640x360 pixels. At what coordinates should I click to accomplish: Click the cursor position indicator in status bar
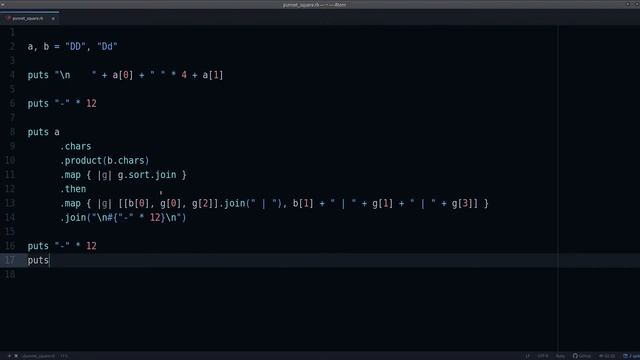coord(64,356)
